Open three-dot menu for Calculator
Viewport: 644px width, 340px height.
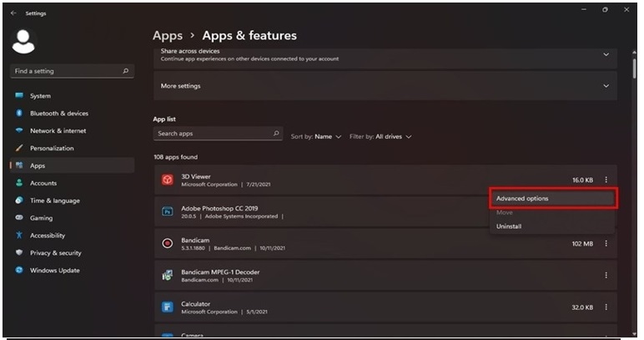point(606,307)
